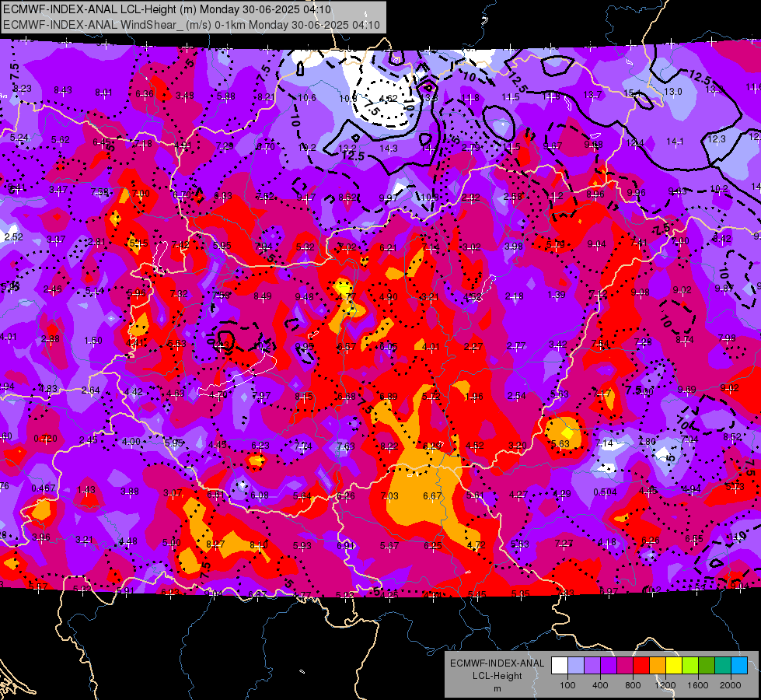Viewport: 761px width, 700px height.
Task: Click the legend label ECMWF-INDEX-ANAL
Action: click(497, 663)
